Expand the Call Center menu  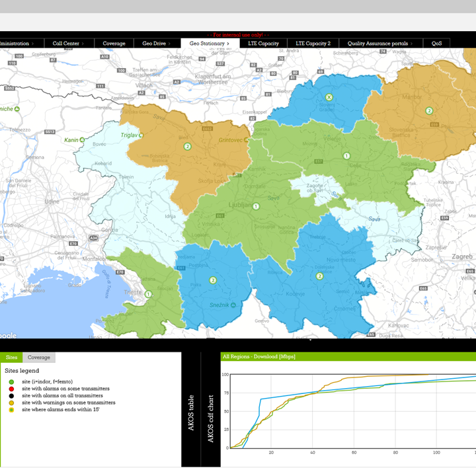(x=68, y=44)
